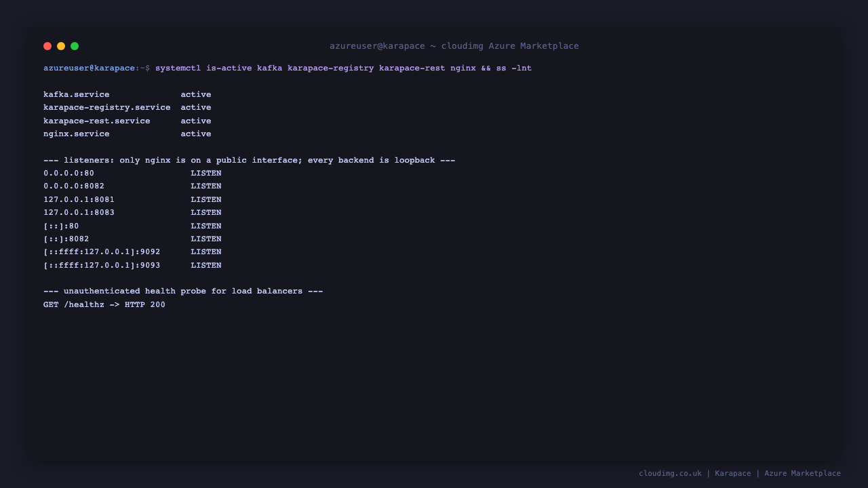The image size is (868, 488).
Task: Click the listeners comment heading line
Action: click(250, 161)
